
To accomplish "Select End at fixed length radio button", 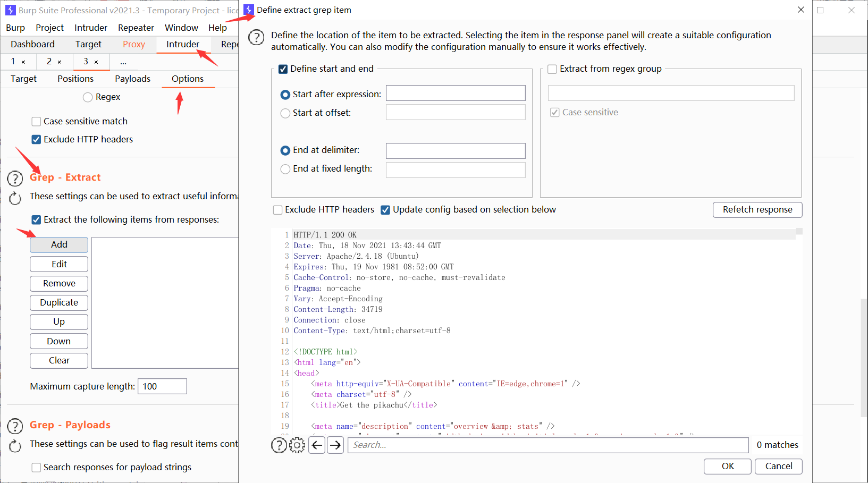I will click(x=285, y=169).
